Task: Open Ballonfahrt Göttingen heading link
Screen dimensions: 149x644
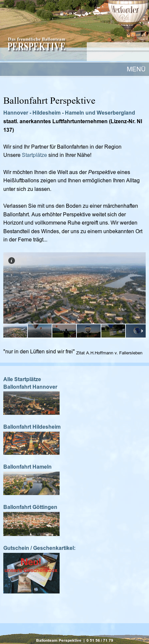Action: pos(30,507)
